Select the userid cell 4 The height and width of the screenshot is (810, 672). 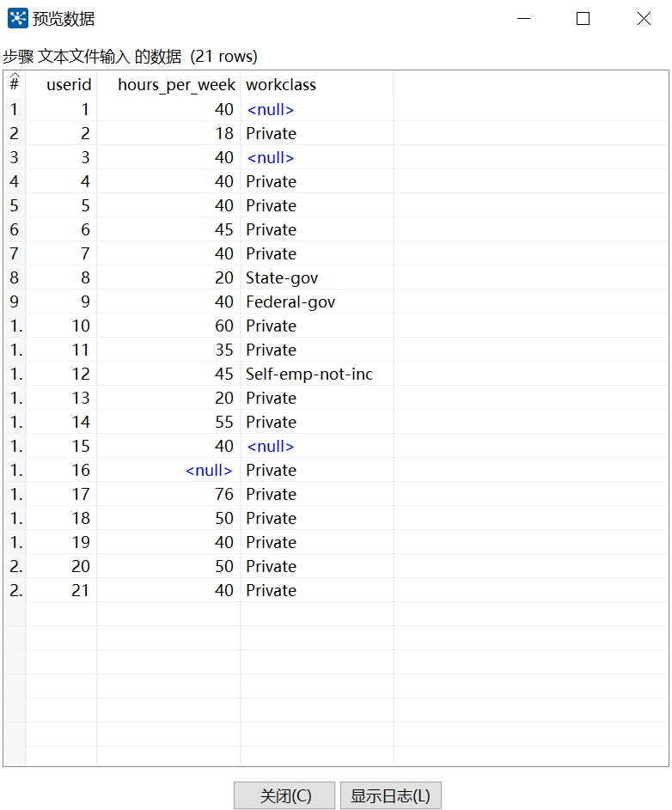pos(62,181)
